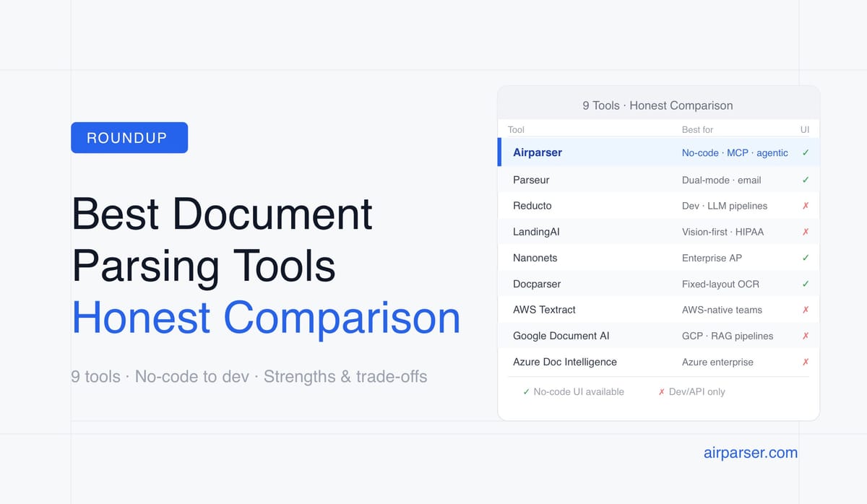Click the green checkmark in Parseur row
Image resolution: width=867 pixels, height=504 pixels.
[806, 180]
